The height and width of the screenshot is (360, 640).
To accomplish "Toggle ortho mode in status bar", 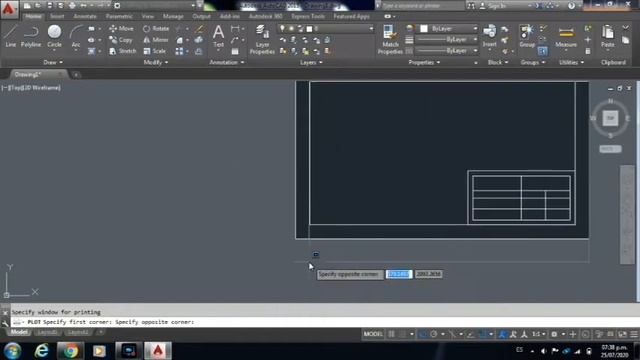I will click(x=422, y=334).
